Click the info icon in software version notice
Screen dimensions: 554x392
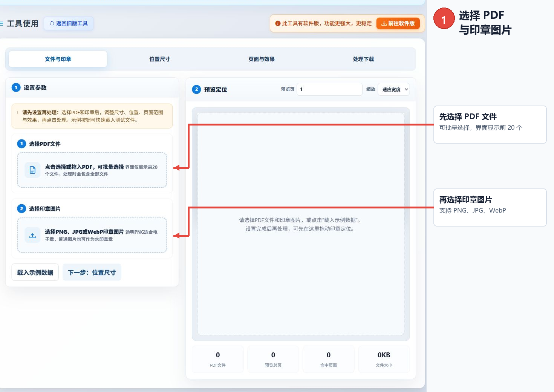pyautogui.click(x=278, y=23)
